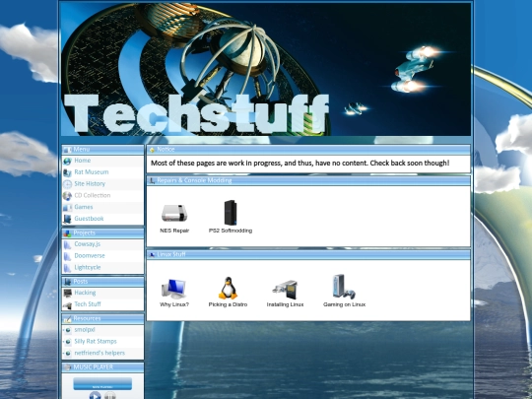
Task: Click the monitor icon beside Hacking
Action: pos(68,293)
